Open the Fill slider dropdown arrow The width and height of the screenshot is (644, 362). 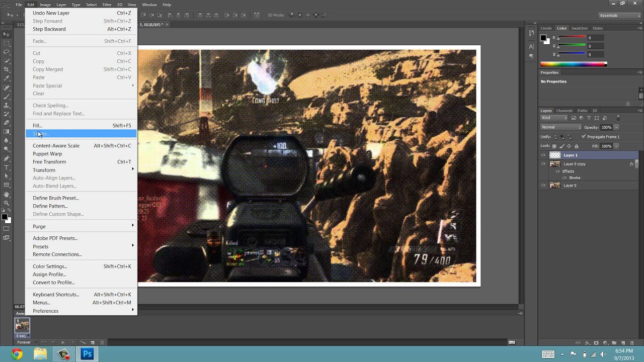616,146
